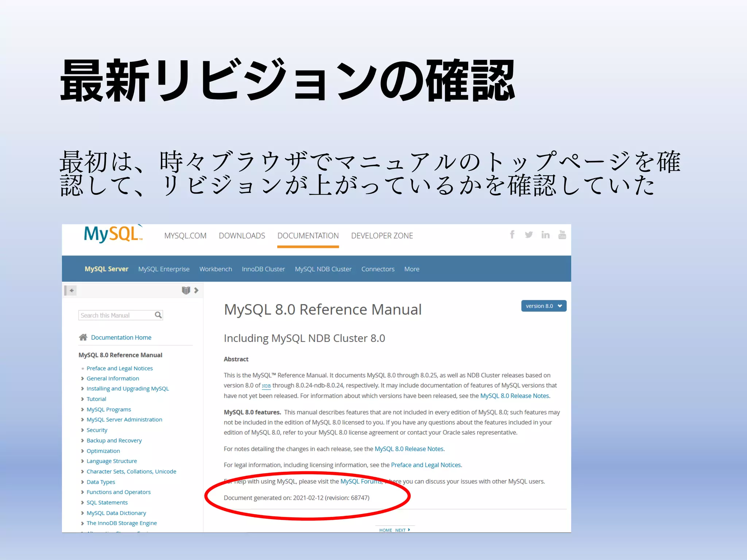
Task: Click the MySQL 8.0 Reference Manual page title
Action: pos(323,310)
